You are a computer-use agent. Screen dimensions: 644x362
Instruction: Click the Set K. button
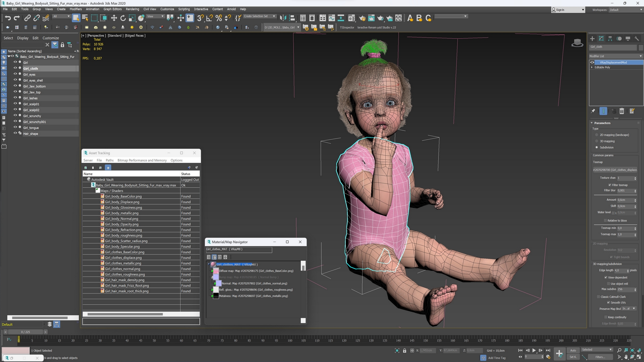tap(573, 357)
